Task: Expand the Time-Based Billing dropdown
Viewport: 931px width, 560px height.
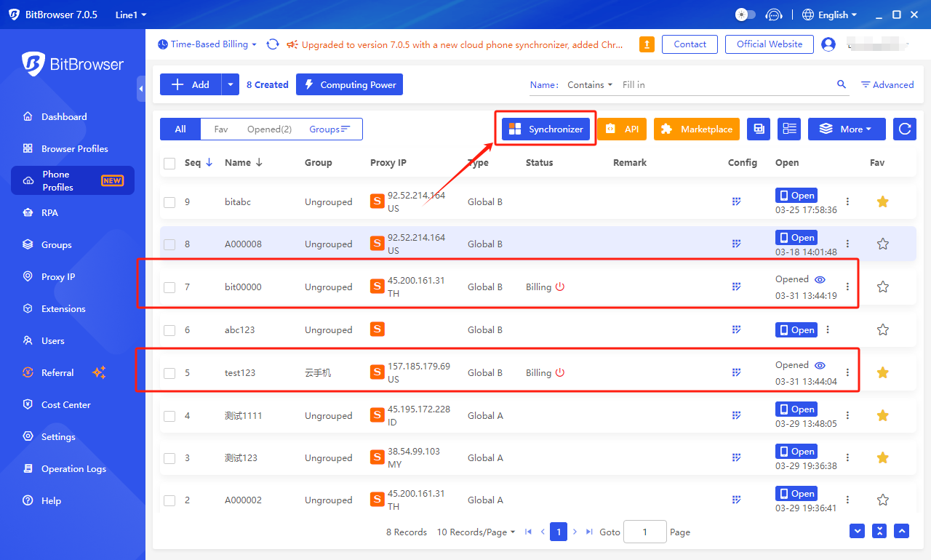Action: pyautogui.click(x=207, y=44)
